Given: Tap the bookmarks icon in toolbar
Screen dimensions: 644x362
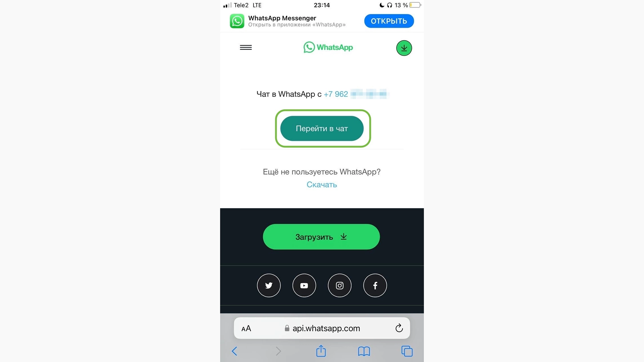Looking at the screenshot, I should click(x=363, y=351).
